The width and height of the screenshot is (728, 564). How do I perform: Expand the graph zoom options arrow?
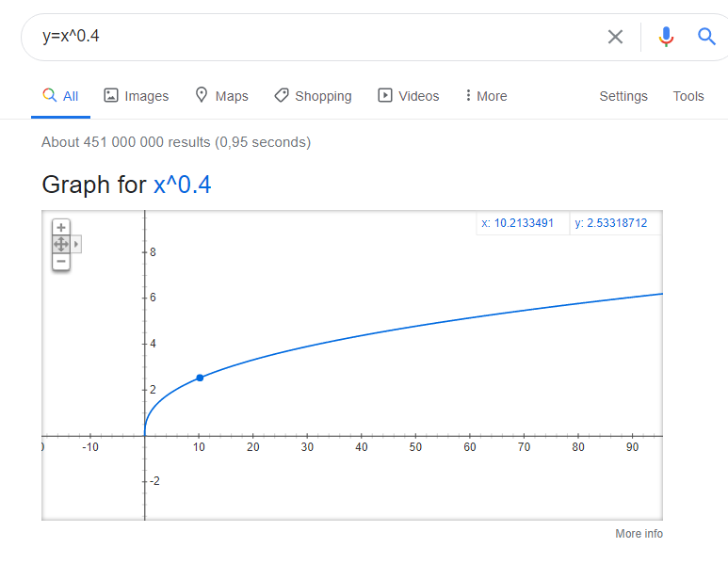pos(76,244)
